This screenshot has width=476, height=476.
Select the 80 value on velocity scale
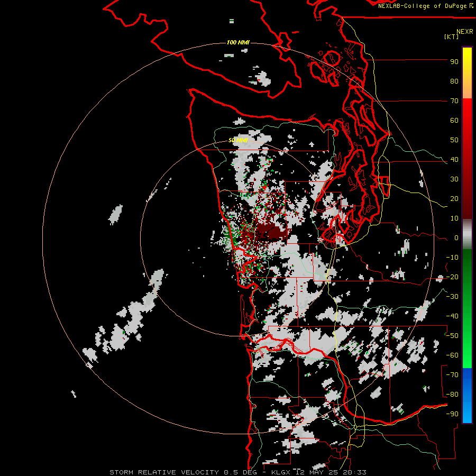[454, 81]
